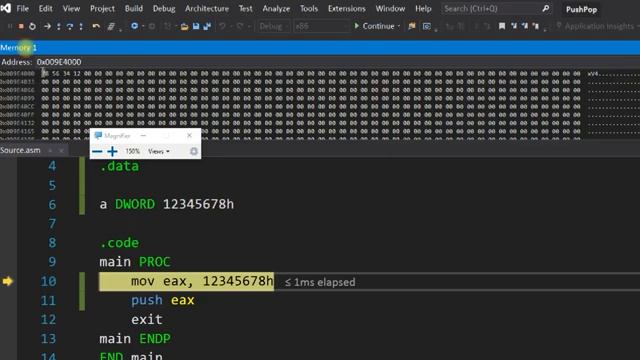Open Magnifier options gear icon
640x360 pixels.
(x=193, y=151)
